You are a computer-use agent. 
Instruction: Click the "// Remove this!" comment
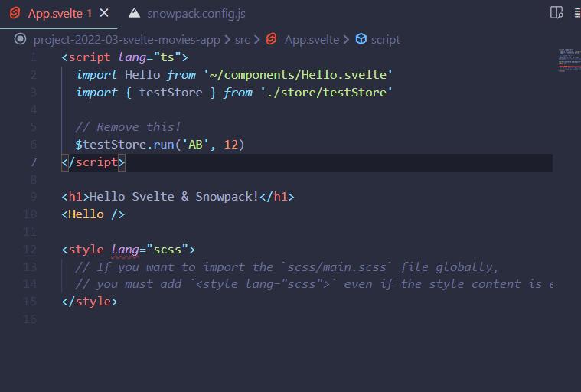[x=128, y=127]
